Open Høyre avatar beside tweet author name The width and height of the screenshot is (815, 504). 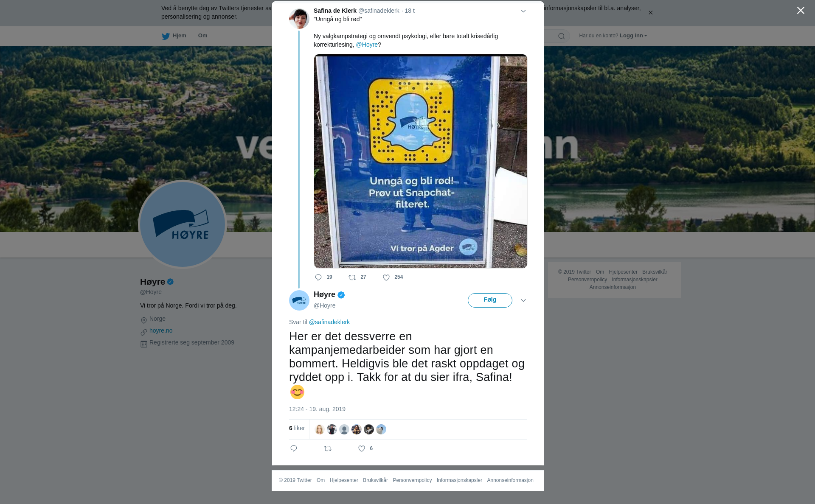point(299,300)
